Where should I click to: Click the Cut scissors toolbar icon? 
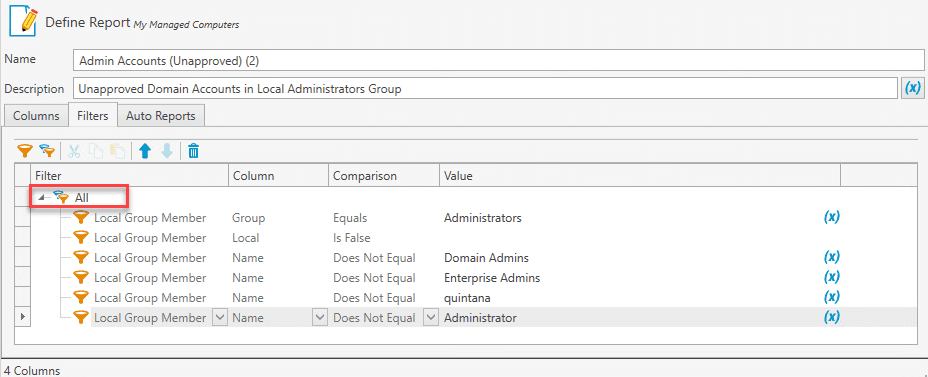point(74,152)
